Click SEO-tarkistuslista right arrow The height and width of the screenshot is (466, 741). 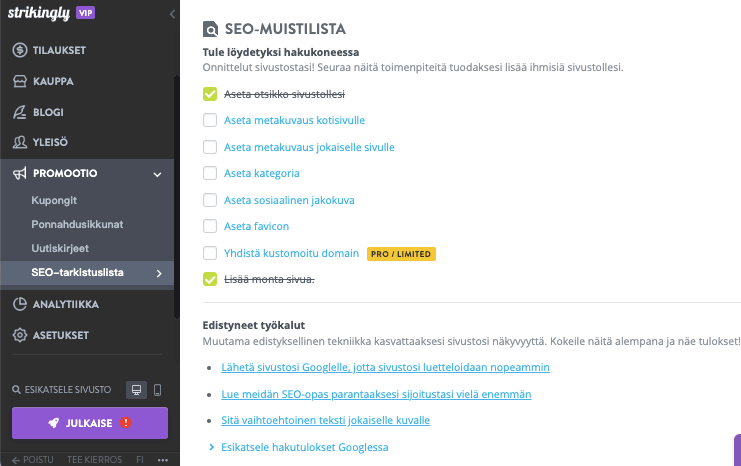[x=159, y=273]
